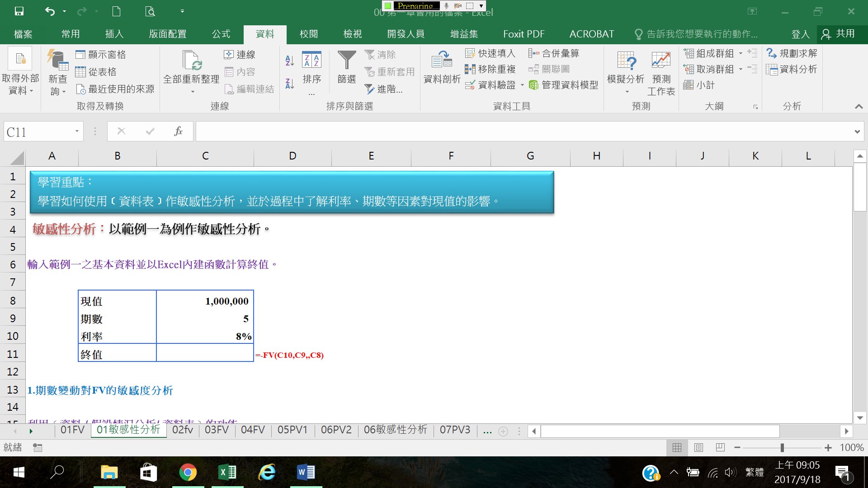868x488 pixels.
Task: Expand the Undo history dropdown arrow
Action: pyautogui.click(x=64, y=11)
